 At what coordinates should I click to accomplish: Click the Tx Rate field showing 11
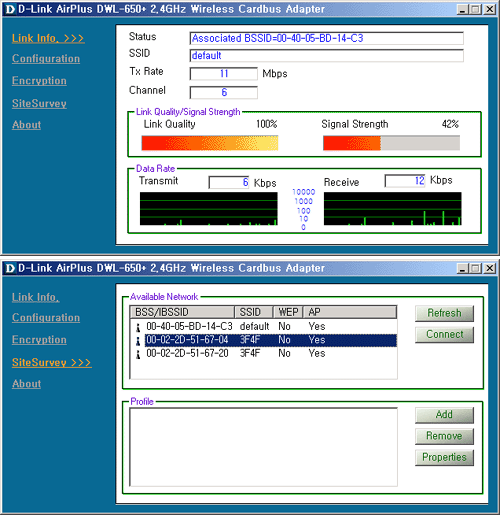click(224, 74)
